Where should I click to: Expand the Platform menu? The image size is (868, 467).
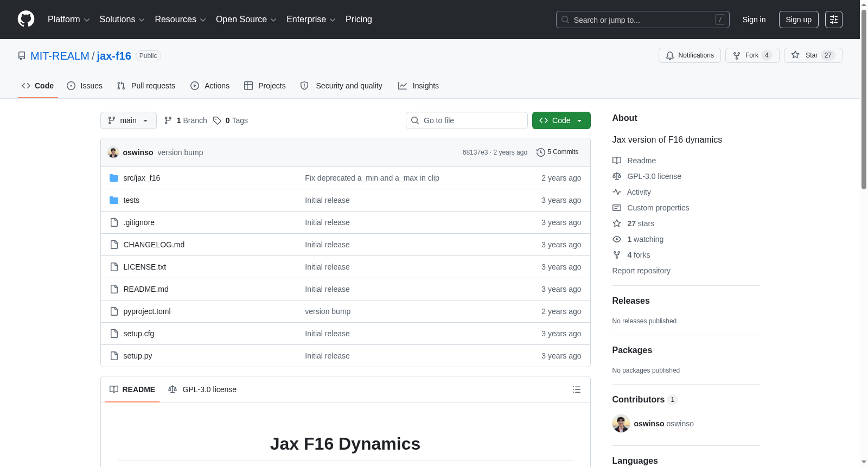pyautogui.click(x=68, y=20)
